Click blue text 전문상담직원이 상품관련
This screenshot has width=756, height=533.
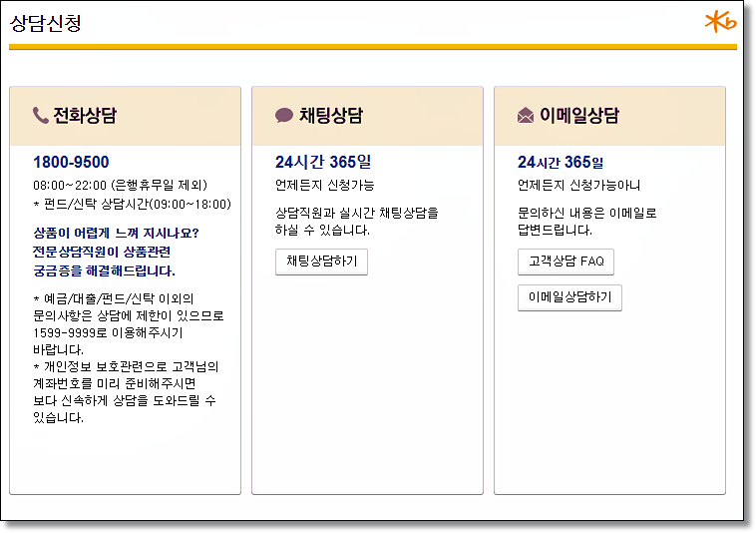coord(102,252)
